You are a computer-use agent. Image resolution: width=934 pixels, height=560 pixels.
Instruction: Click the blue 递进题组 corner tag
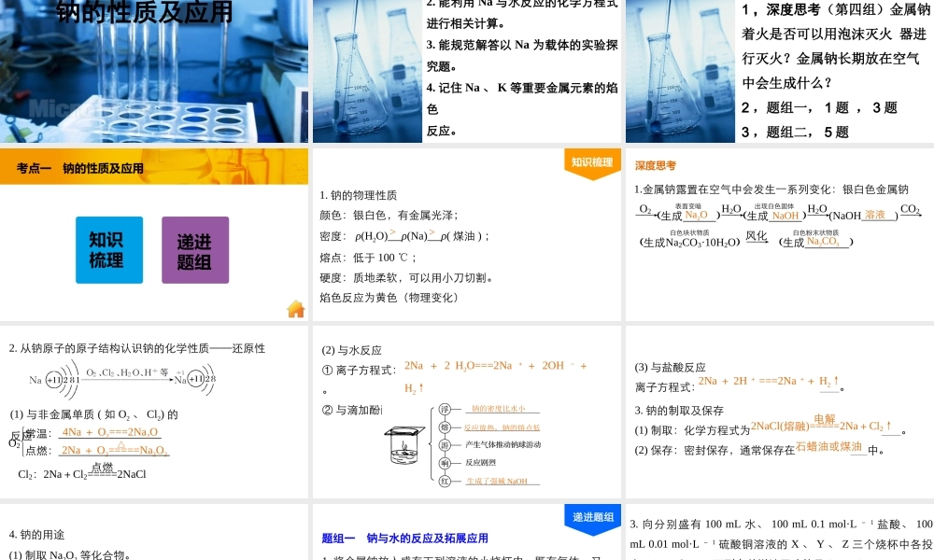(x=592, y=518)
